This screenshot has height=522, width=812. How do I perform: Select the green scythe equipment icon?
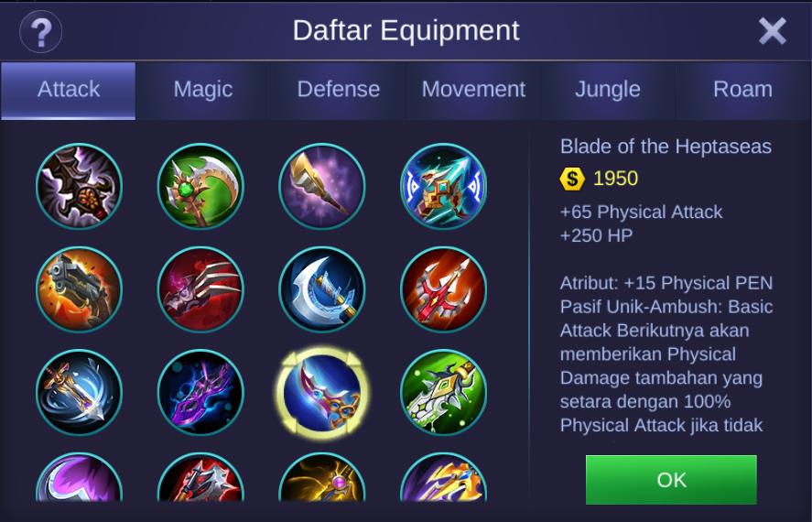[200, 187]
